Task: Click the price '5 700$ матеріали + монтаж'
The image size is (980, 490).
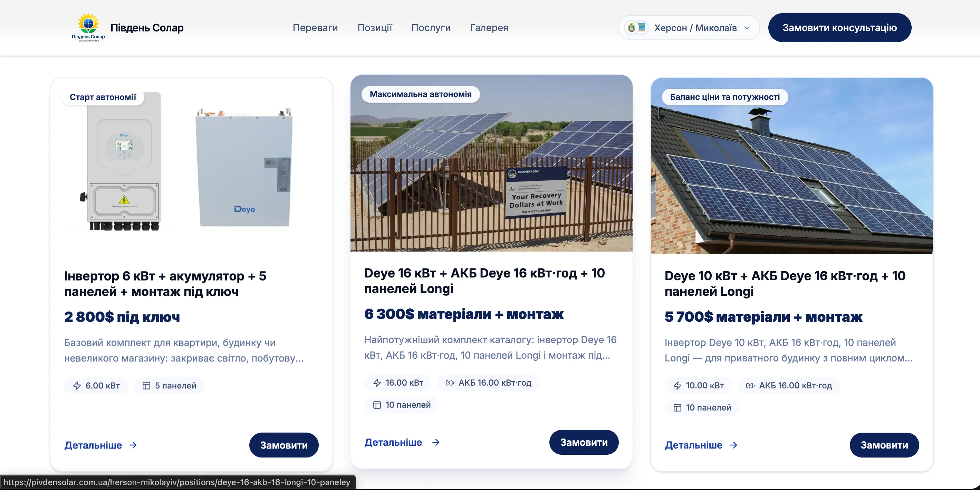Action: pos(763,317)
